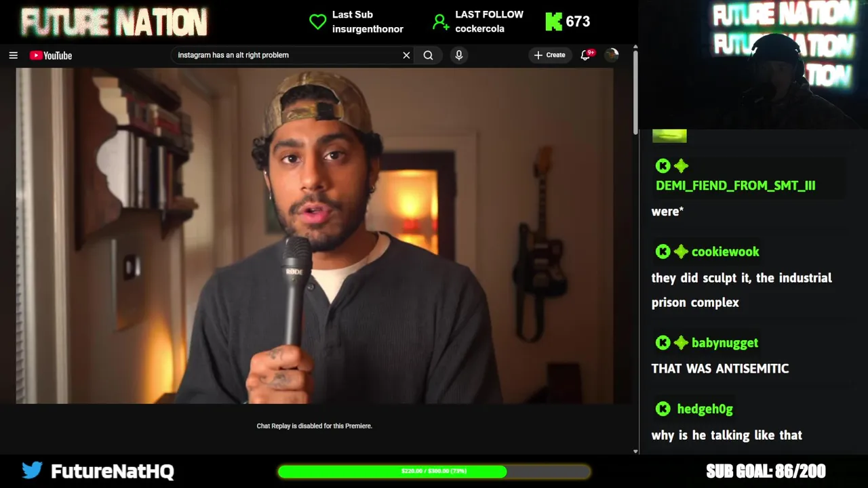The width and height of the screenshot is (868, 488).
Task: Open DEMI_FIEND_FROM_SMT_III username in chat
Action: pyautogui.click(x=735, y=186)
